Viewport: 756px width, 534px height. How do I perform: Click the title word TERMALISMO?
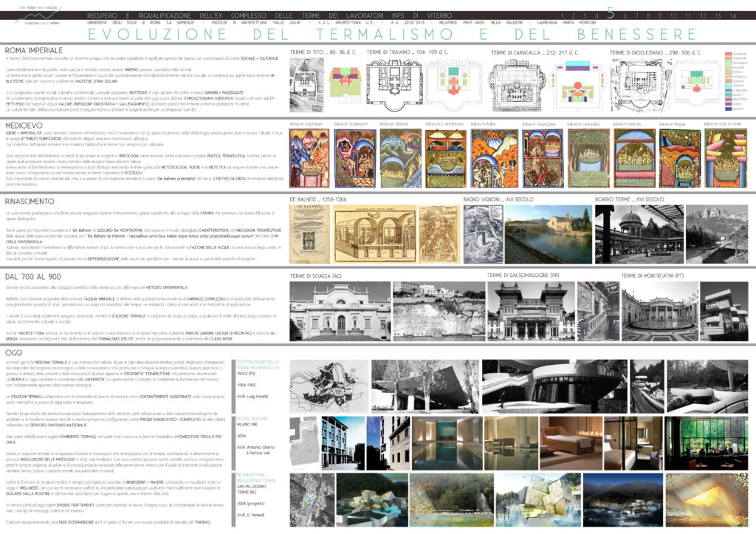[x=384, y=34]
